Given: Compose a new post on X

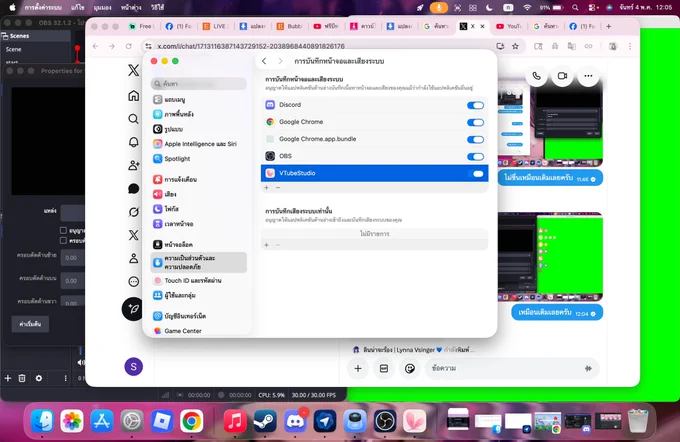Looking at the screenshot, I should (133, 309).
